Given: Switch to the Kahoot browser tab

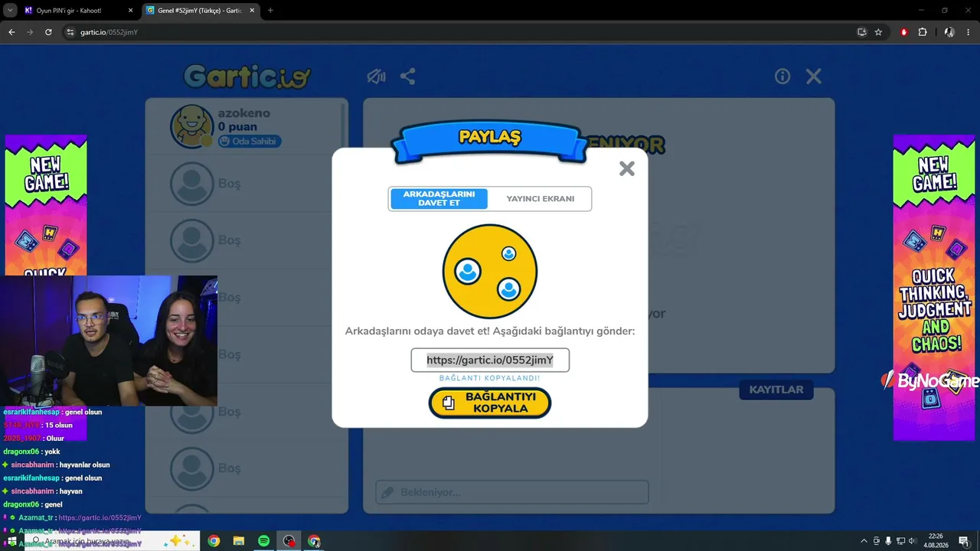Looking at the screenshot, I should [79, 11].
